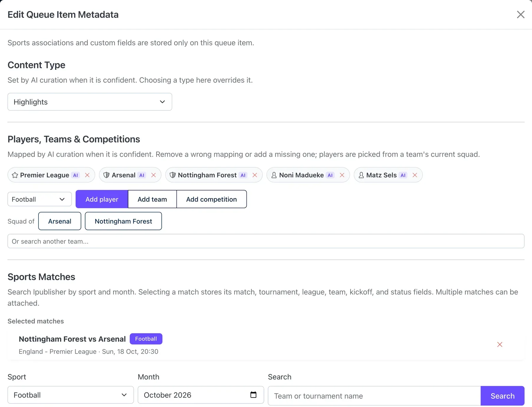Select the Add player tab

[x=102, y=199]
